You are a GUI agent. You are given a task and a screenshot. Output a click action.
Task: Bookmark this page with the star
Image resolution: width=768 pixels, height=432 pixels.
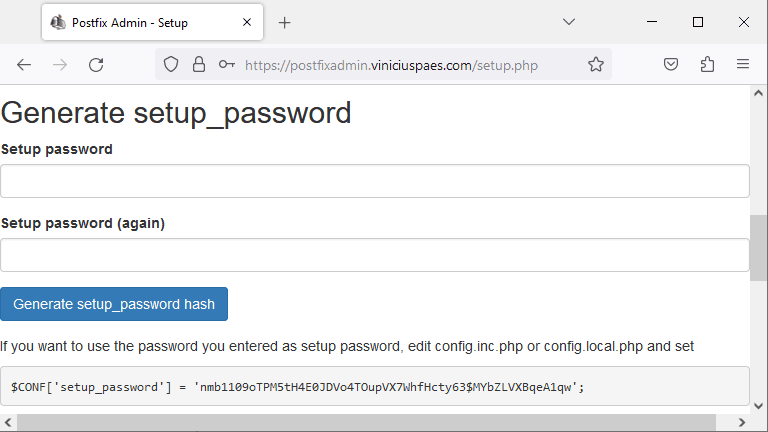click(596, 64)
